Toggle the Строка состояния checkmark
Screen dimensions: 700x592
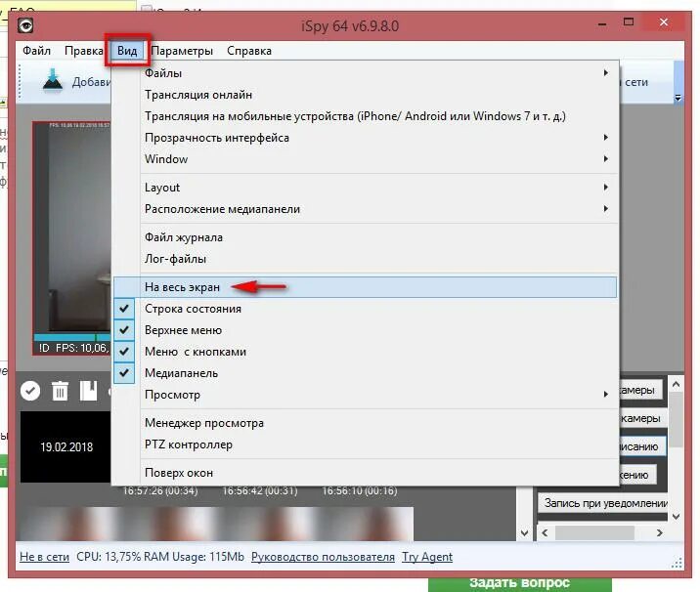(124, 309)
